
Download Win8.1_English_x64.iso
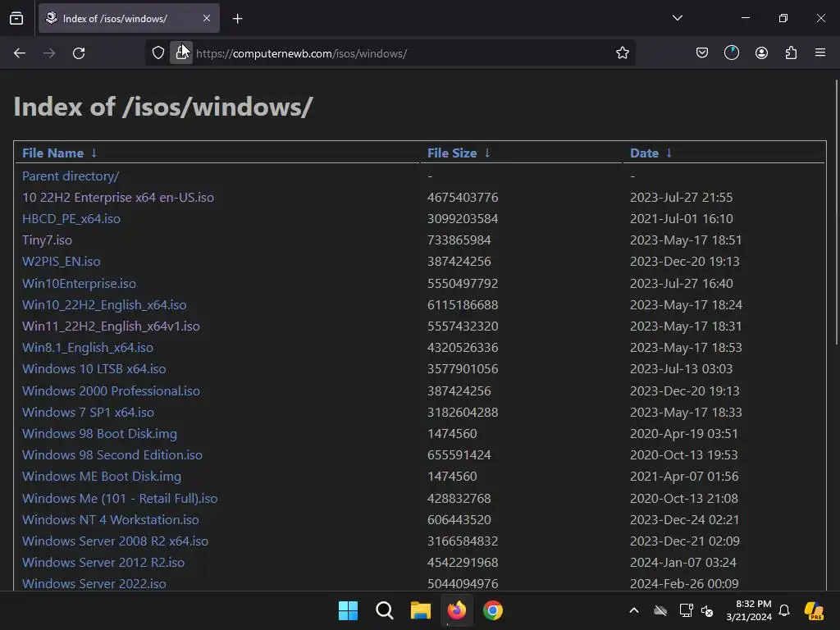click(x=87, y=348)
